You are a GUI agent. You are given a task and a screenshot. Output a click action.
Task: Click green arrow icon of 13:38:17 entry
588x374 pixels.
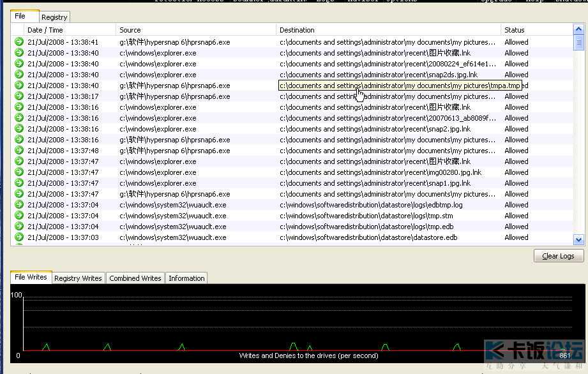click(19, 96)
